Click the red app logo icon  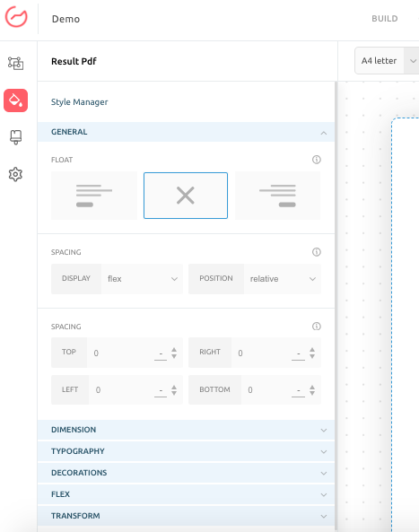[x=16, y=17]
